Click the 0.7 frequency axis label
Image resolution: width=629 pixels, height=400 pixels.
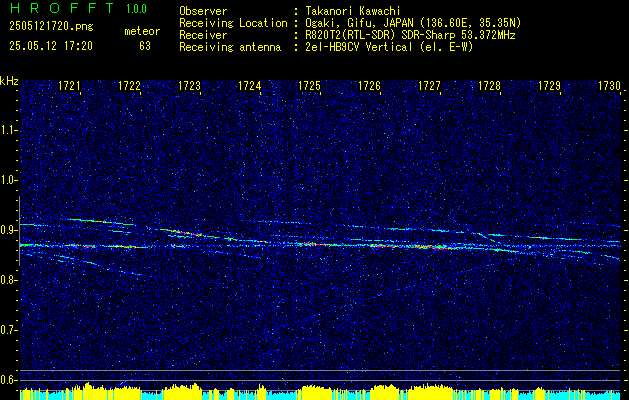[7, 330]
